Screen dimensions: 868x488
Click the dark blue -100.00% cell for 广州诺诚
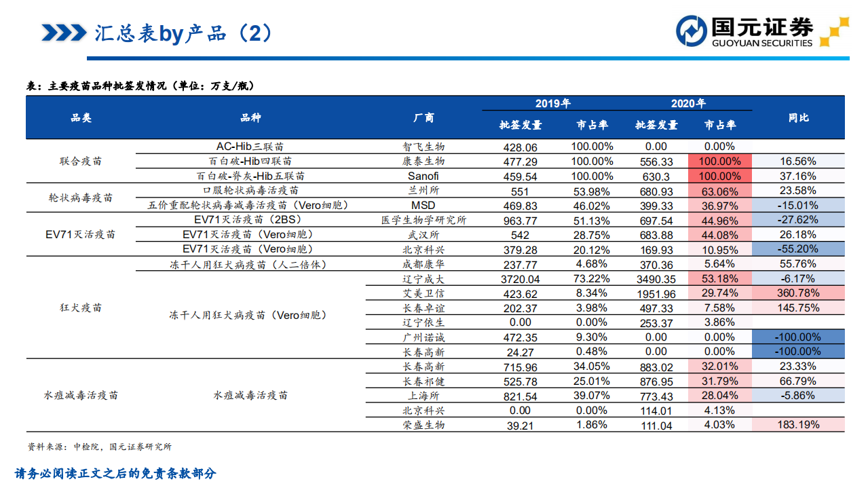tap(798, 337)
